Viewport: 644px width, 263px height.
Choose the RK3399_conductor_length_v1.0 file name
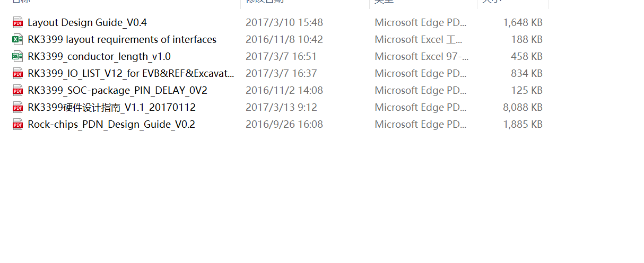point(99,57)
